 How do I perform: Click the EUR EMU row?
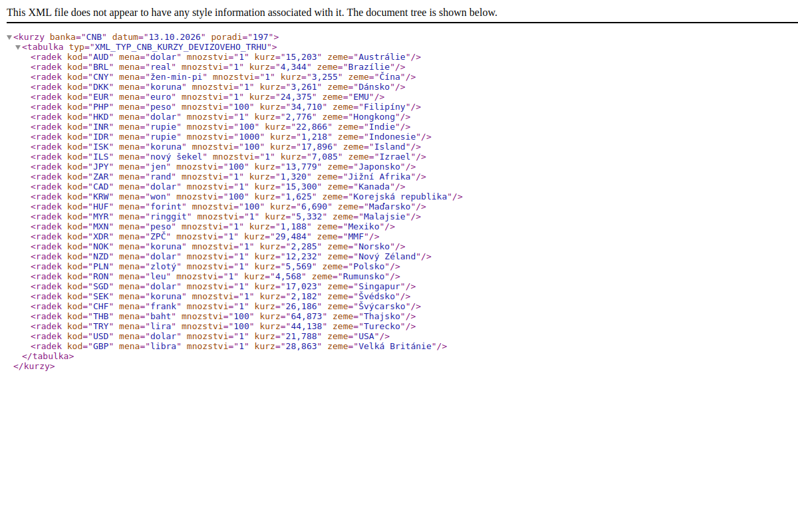(x=207, y=97)
